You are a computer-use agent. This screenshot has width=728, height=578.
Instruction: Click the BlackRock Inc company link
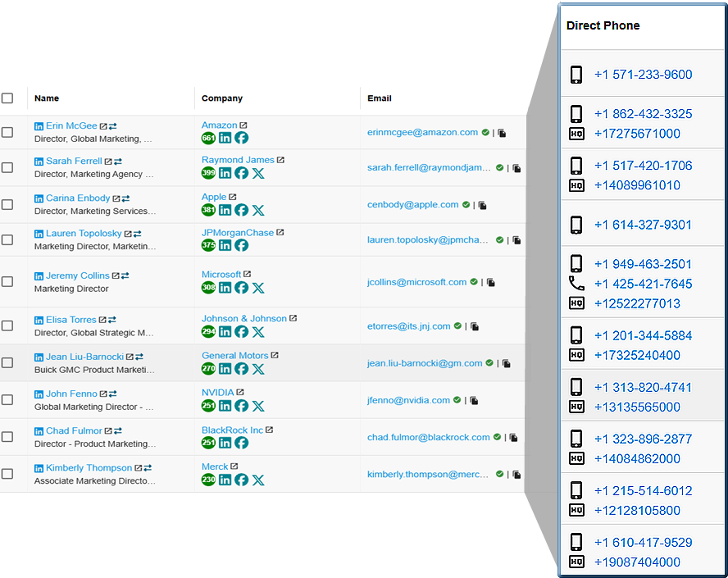point(232,430)
